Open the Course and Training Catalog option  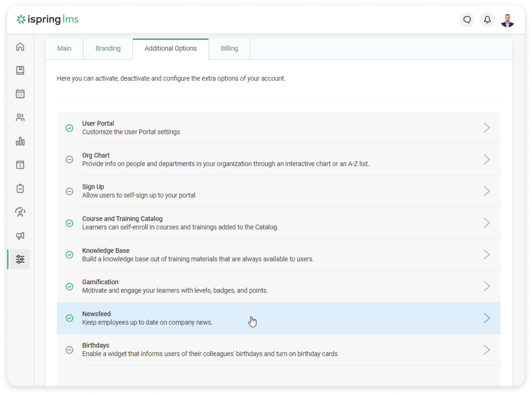tap(122, 218)
